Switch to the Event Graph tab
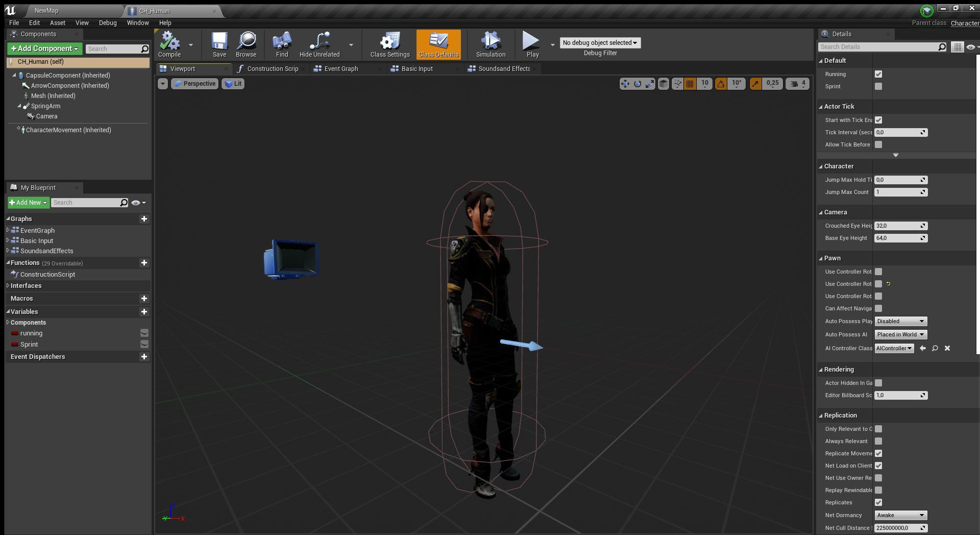 pyautogui.click(x=341, y=68)
